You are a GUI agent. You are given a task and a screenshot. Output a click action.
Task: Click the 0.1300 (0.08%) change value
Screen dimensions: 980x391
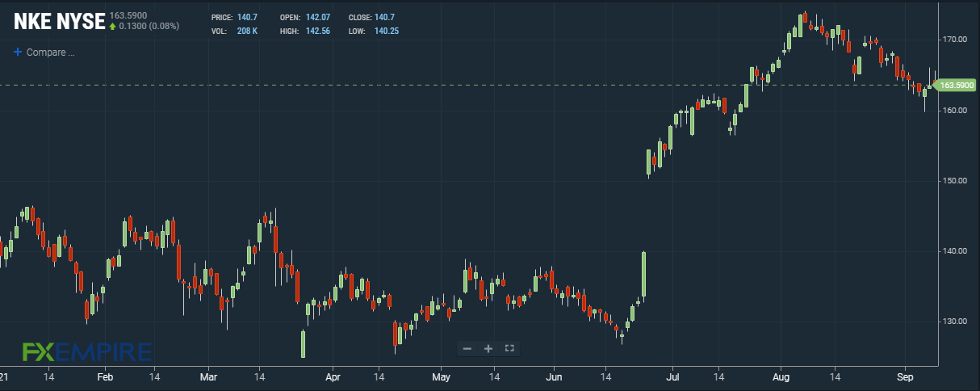[149, 26]
